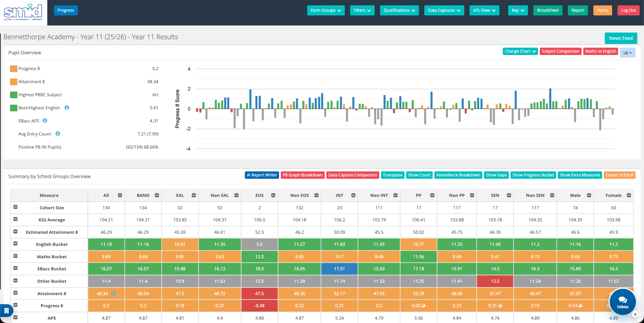Toggle the Attainment 8 row

click(15, 293)
